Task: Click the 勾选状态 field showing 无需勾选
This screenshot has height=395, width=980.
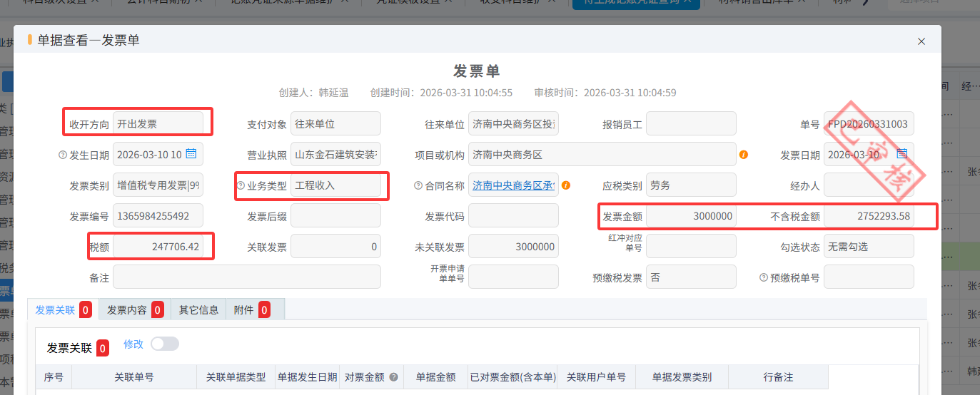Action: point(869,247)
